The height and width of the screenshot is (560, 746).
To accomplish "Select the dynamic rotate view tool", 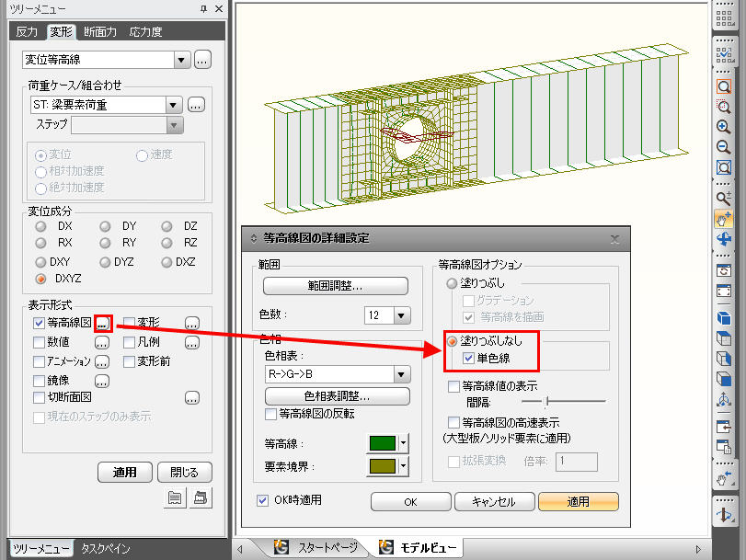I will point(724,239).
